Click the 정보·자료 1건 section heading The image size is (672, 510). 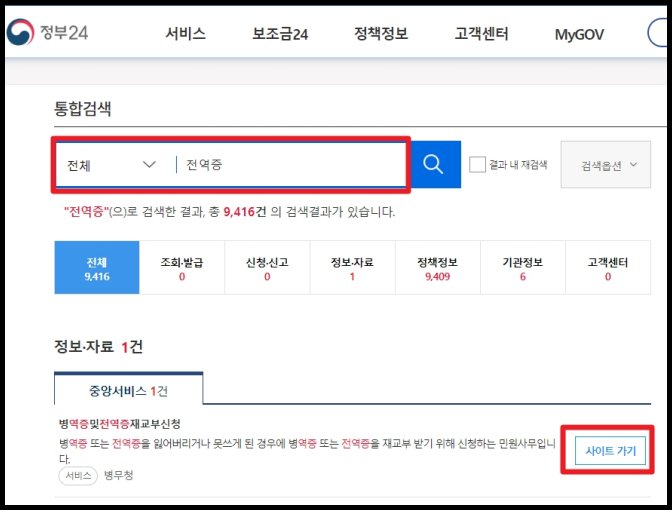(x=98, y=346)
